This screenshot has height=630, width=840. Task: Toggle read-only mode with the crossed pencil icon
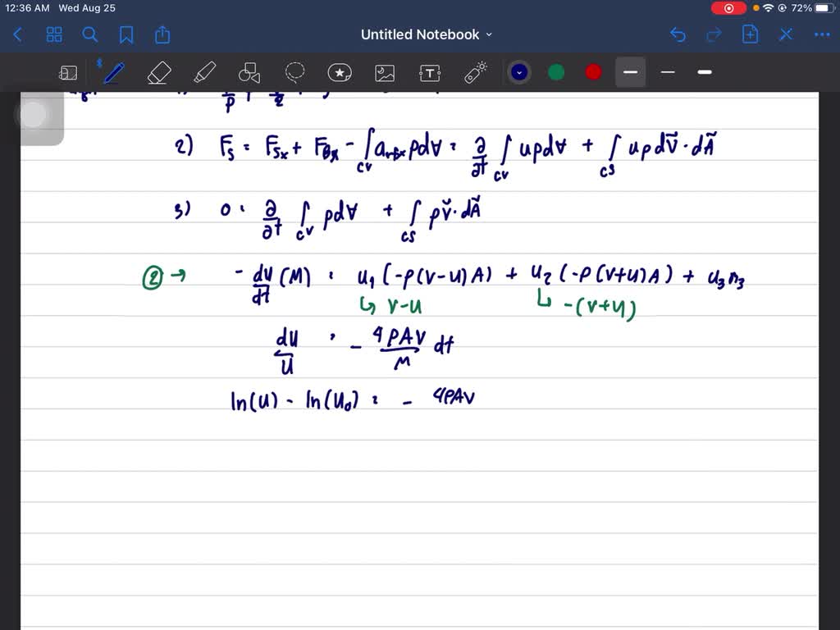pos(786,34)
